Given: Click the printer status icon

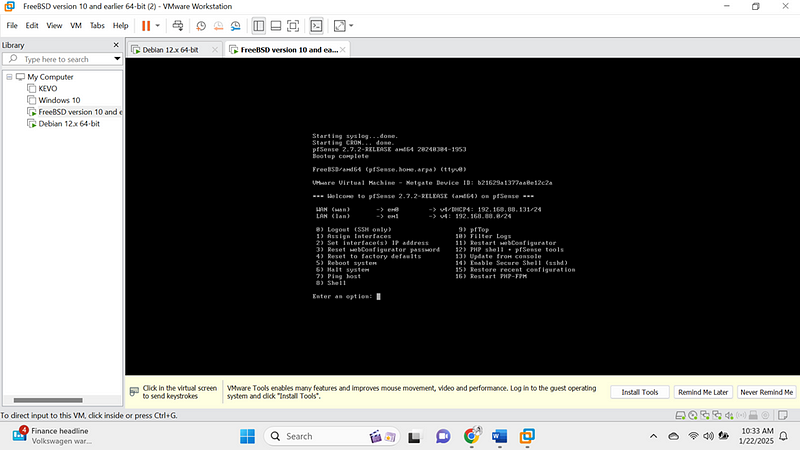Looking at the screenshot, I should pos(753,415).
